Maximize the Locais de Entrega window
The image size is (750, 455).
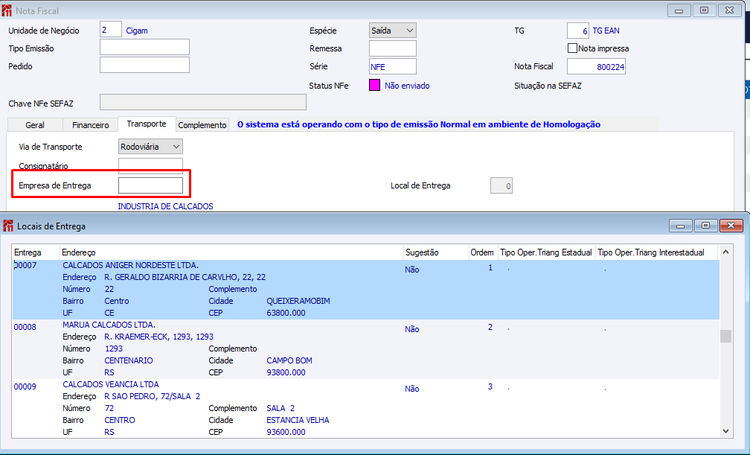706,225
